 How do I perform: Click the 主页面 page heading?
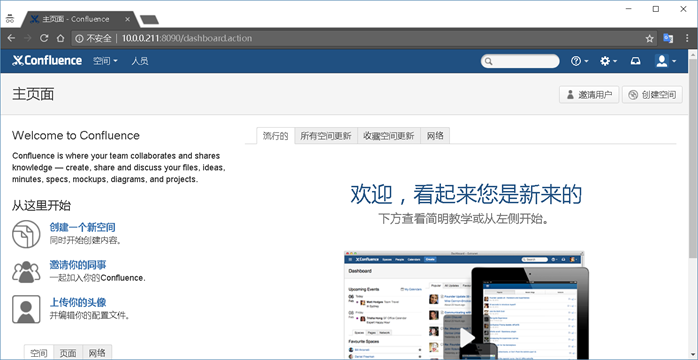point(33,94)
